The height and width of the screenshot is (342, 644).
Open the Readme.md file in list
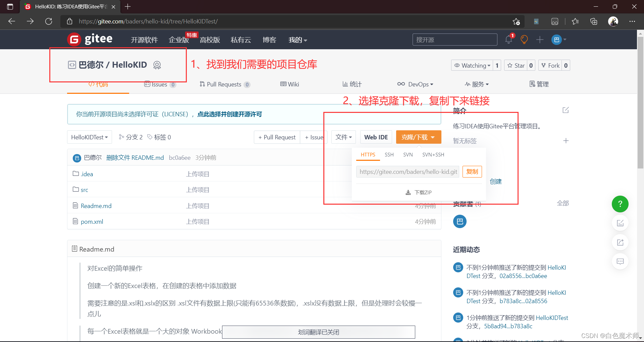(x=96, y=206)
